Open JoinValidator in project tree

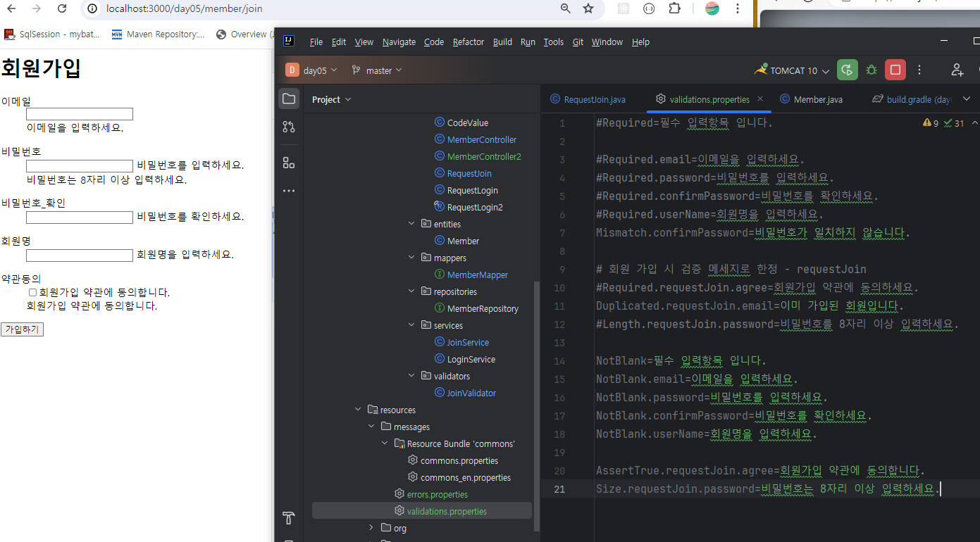(471, 393)
